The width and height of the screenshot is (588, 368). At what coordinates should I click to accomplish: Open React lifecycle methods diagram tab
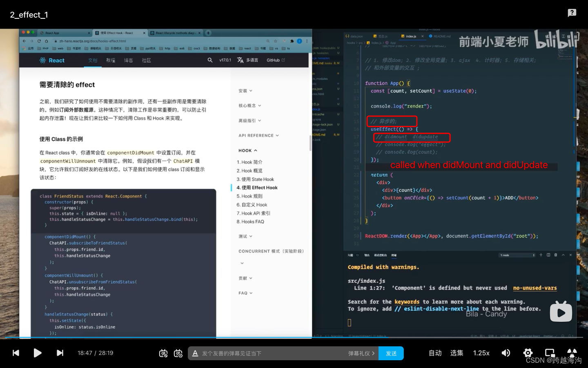click(175, 33)
